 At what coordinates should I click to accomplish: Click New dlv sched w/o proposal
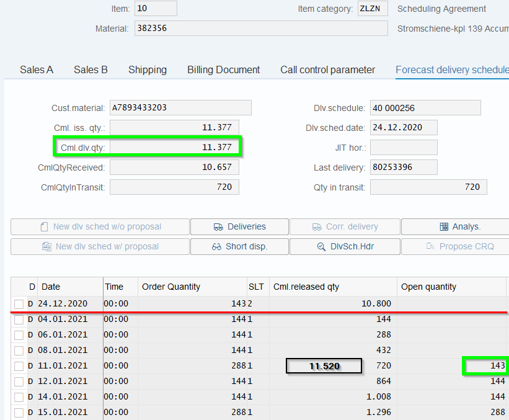[100, 226]
